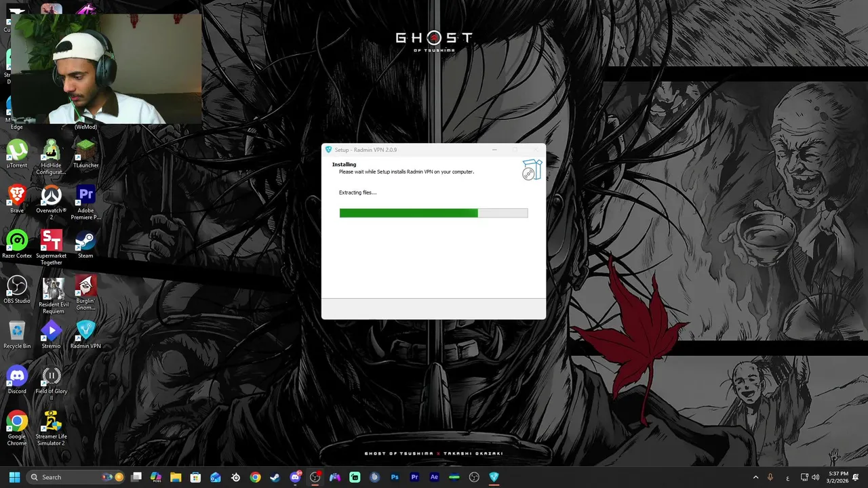Select the Discord desktop icon

17,380
